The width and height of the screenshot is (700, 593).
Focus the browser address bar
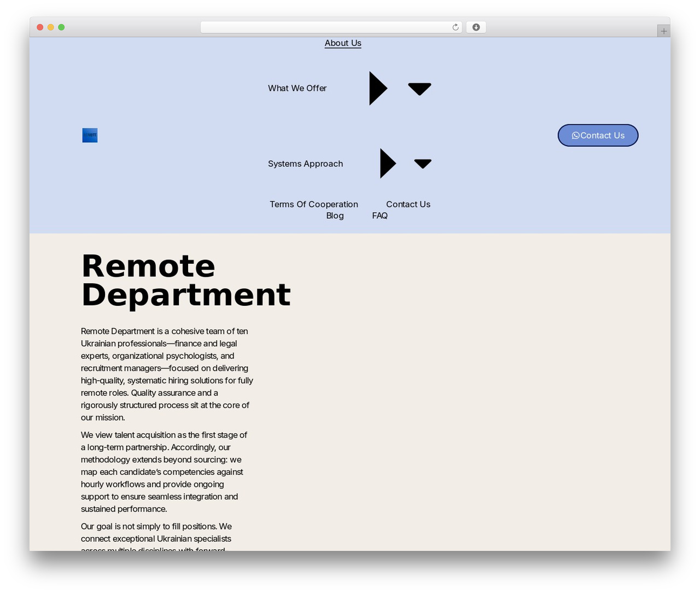pyautogui.click(x=331, y=27)
